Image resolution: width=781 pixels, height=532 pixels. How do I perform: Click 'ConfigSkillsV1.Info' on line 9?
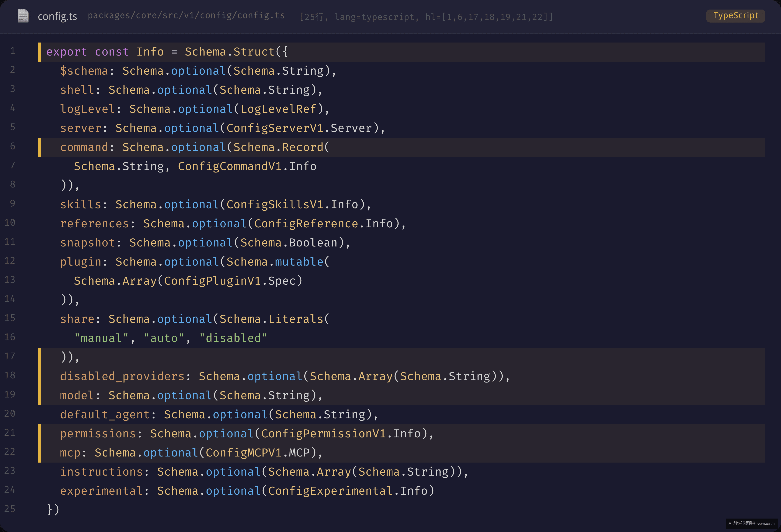point(292,205)
